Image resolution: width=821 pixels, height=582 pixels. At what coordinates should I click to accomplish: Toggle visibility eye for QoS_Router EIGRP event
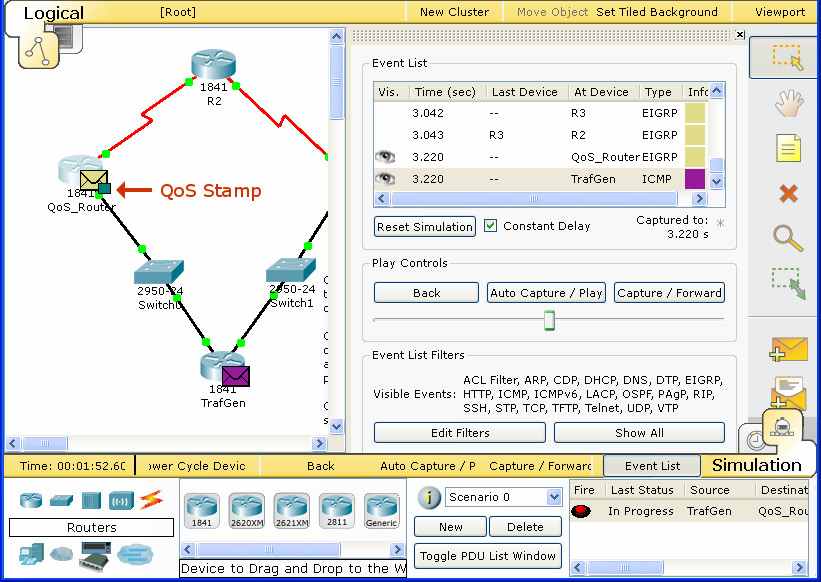[385, 156]
